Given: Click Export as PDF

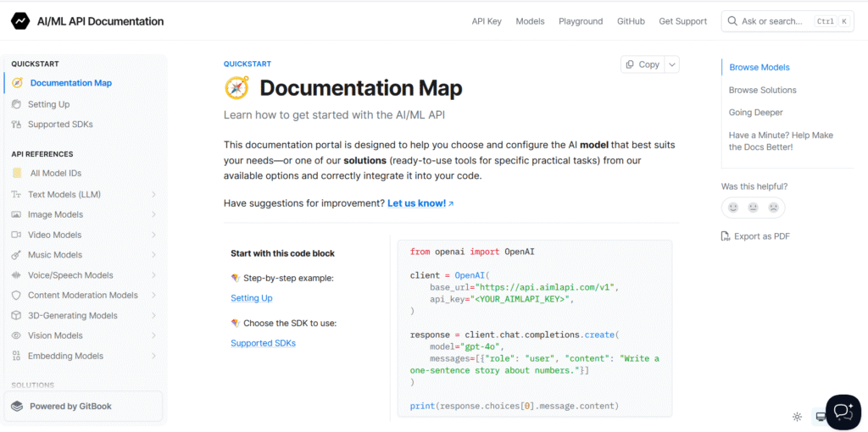Looking at the screenshot, I should (755, 236).
